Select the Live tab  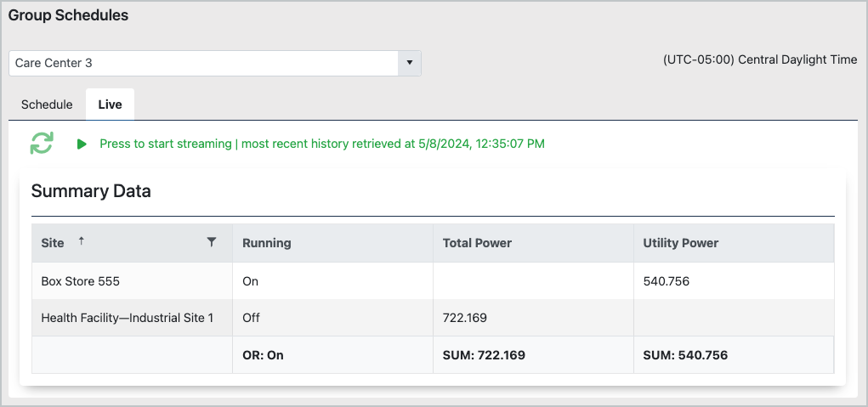(110, 105)
